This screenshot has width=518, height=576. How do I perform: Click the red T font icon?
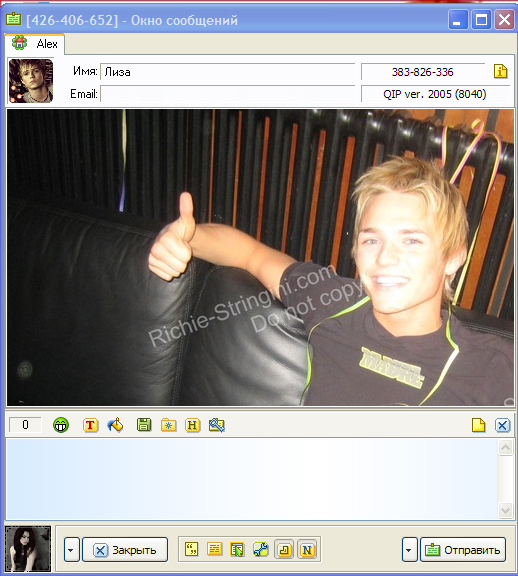[x=90, y=425]
